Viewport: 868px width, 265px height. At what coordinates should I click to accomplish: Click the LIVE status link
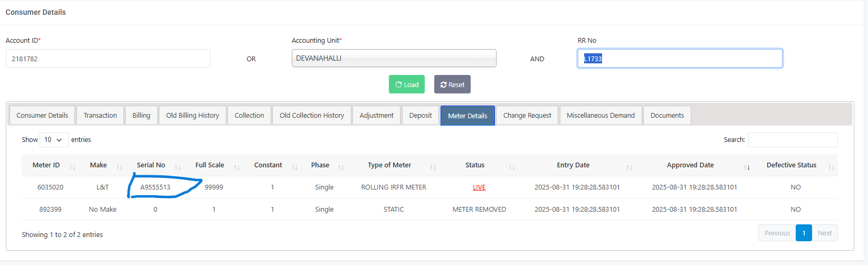click(479, 187)
